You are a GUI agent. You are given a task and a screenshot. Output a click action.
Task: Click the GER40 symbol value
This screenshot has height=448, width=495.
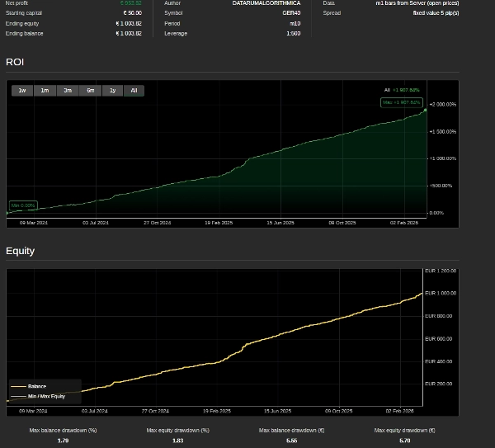(x=291, y=13)
